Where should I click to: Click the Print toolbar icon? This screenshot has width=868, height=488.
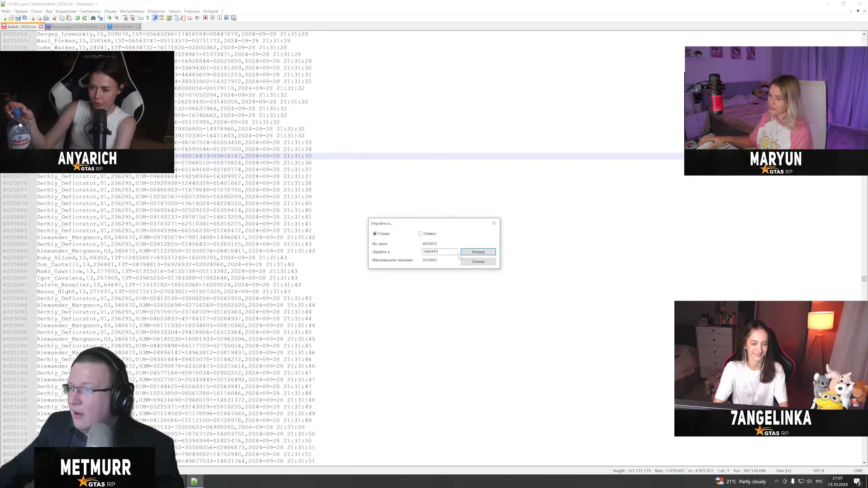tap(46, 18)
